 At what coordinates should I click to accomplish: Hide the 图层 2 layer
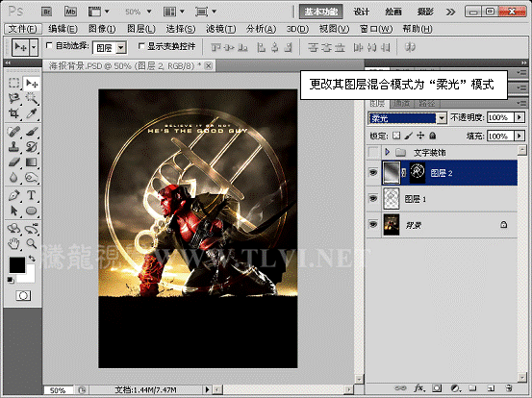tap(373, 172)
